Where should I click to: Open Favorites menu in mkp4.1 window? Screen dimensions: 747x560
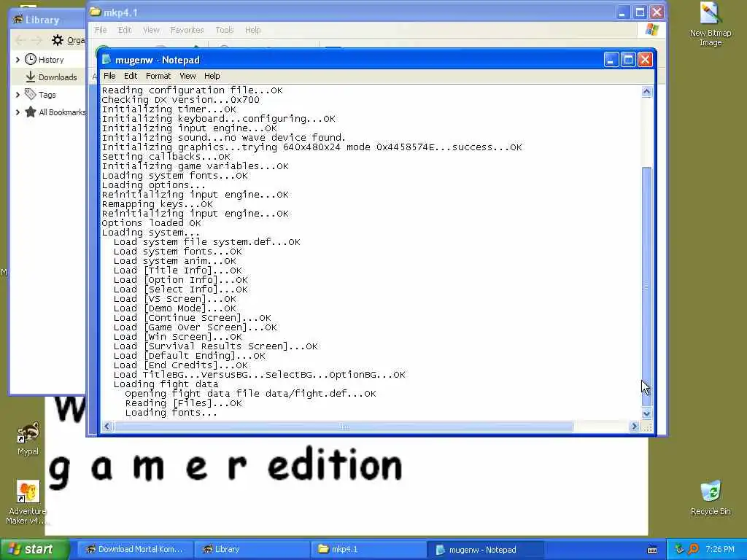[187, 30]
